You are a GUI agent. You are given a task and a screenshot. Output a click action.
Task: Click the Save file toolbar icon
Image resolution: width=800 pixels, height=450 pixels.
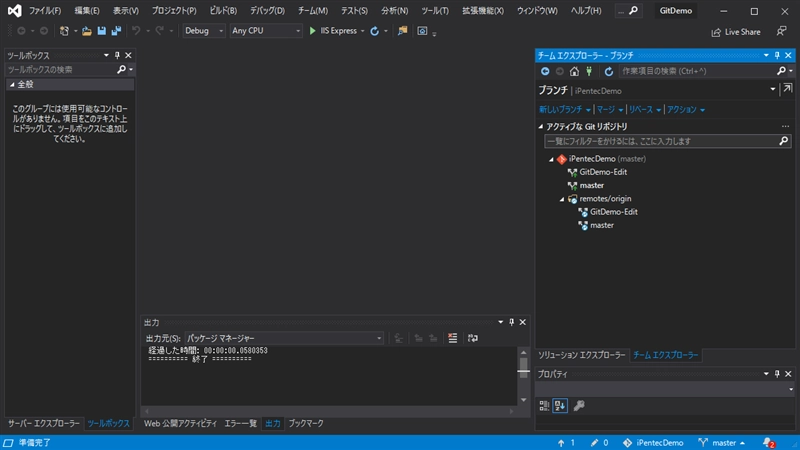pos(102,31)
